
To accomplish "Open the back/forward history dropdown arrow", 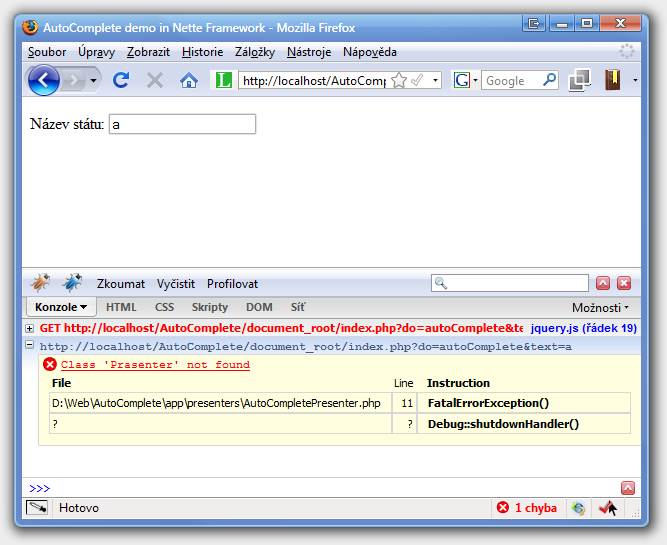I will point(93,80).
